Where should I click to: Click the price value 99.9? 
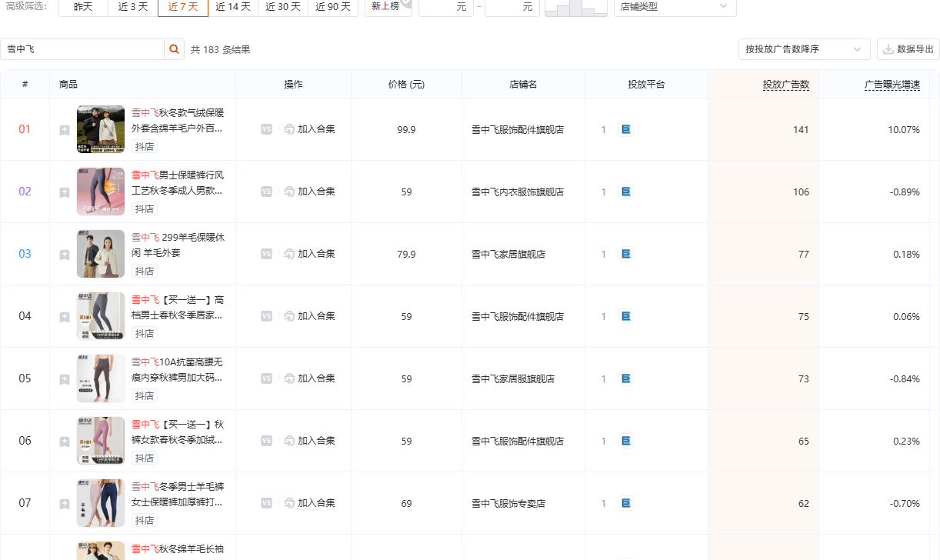406,130
